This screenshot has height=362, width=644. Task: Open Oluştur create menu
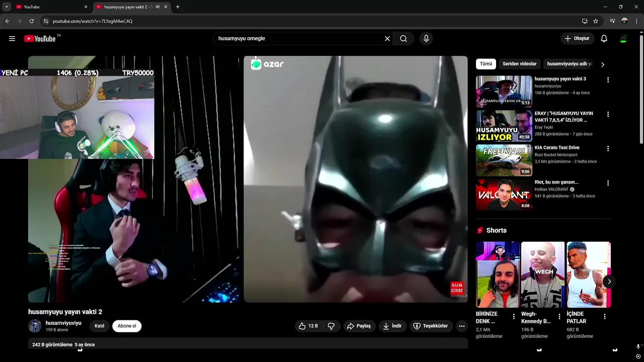(578, 39)
